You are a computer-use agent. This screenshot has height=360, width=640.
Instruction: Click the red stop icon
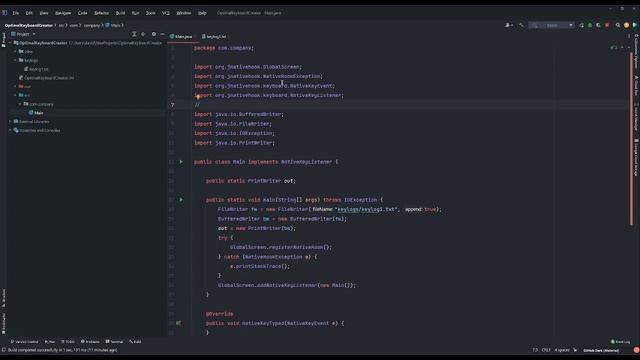coord(607,25)
